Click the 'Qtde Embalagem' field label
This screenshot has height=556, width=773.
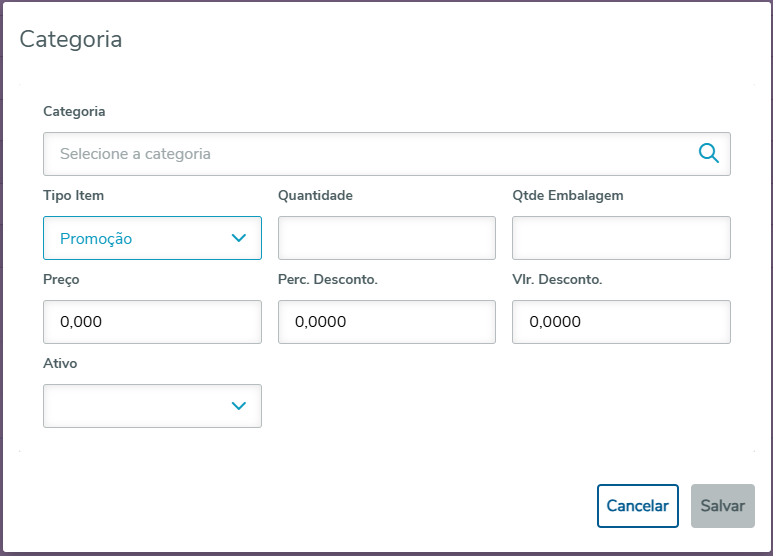(x=567, y=196)
